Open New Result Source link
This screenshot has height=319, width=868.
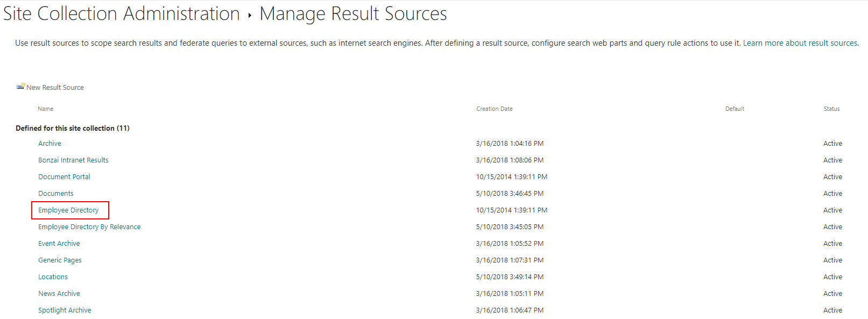coord(55,88)
